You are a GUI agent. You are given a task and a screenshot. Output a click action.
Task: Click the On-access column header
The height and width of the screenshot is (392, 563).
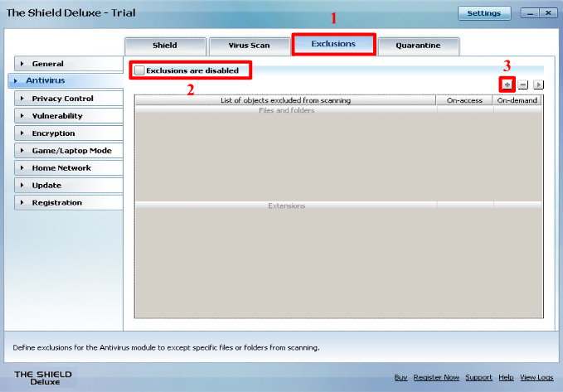(x=464, y=100)
